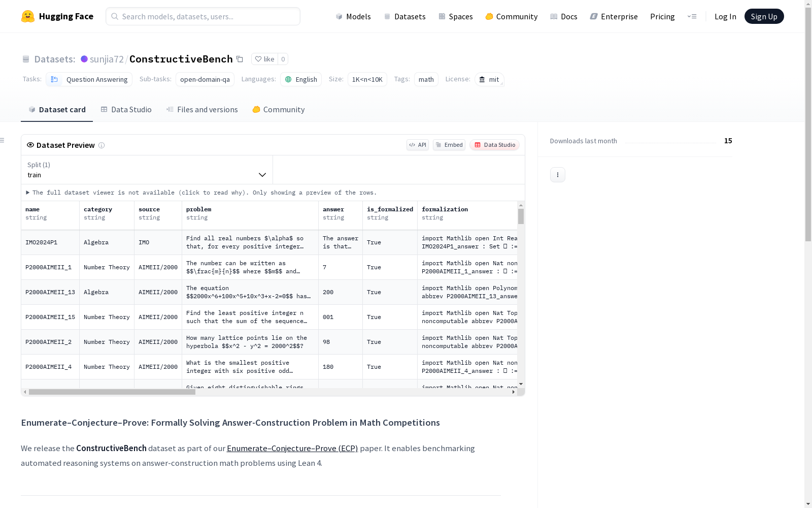Select the P2000AIMEII_1 cell
812x508 pixels.
click(x=50, y=267)
